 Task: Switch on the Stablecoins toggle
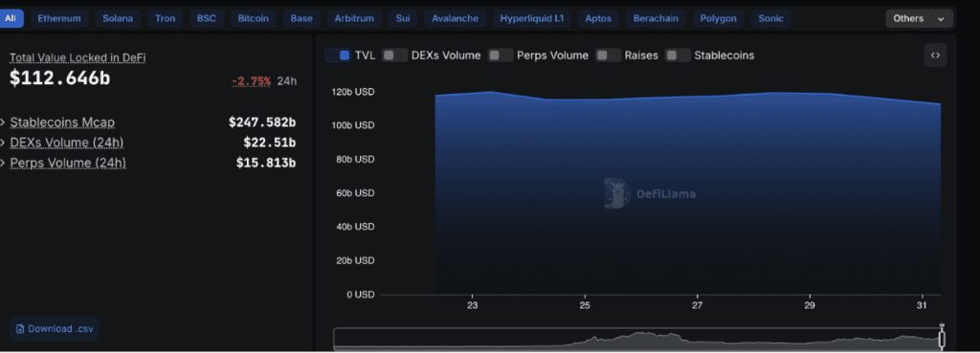(679, 55)
